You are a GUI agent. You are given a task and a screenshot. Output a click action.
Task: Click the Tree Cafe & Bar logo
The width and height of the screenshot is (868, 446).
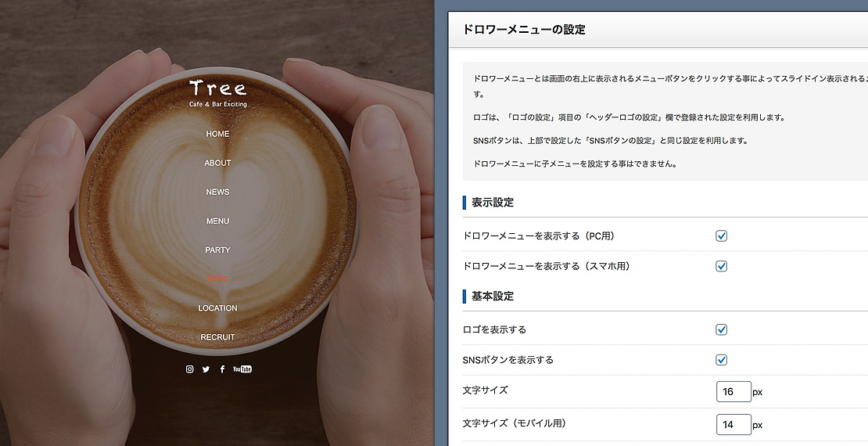point(217,93)
